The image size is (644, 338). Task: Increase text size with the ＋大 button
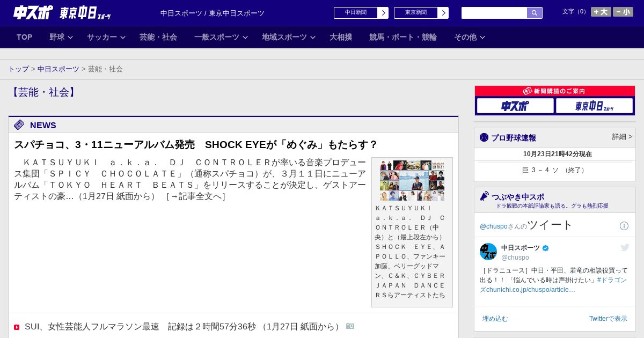tap(601, 12)
